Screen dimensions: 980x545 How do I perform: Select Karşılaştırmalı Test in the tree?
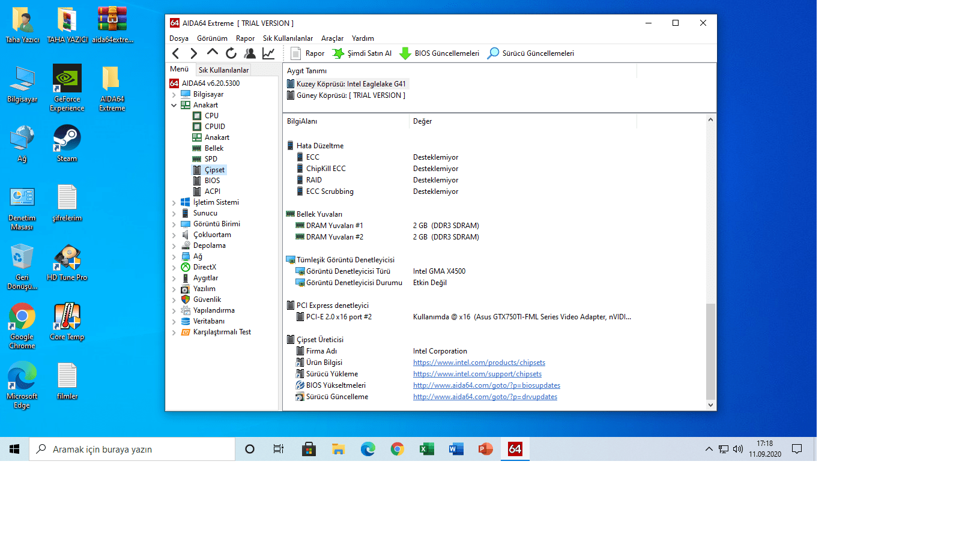point(222,332)
